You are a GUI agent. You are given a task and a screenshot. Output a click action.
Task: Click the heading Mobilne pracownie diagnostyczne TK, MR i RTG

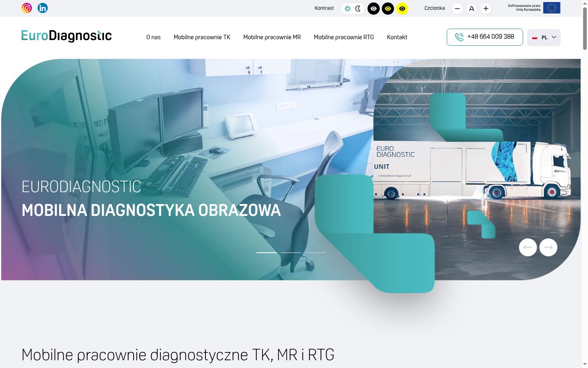click(178, 355)
